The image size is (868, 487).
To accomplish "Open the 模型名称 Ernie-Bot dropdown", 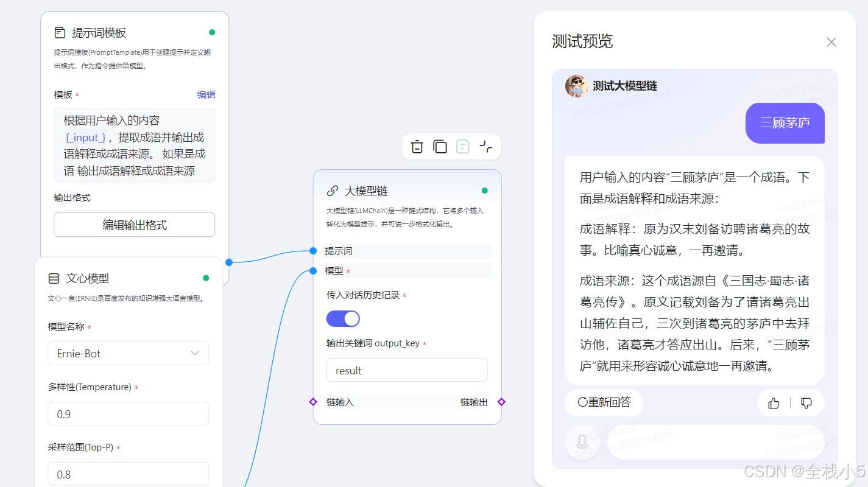I will point(128,353).
